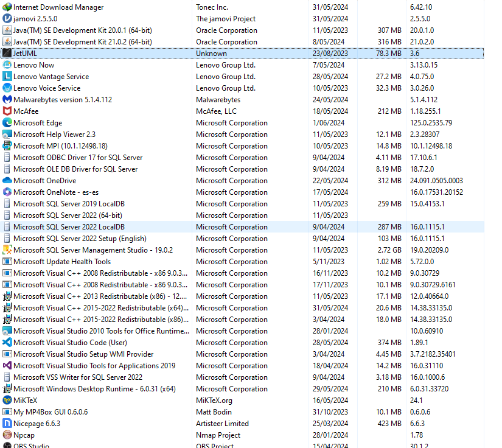Click the Visual Studio Code icon

7,342
